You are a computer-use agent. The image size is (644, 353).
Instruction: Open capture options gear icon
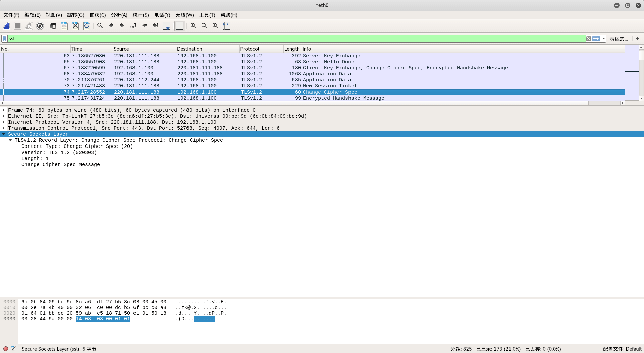pos(40,26)
